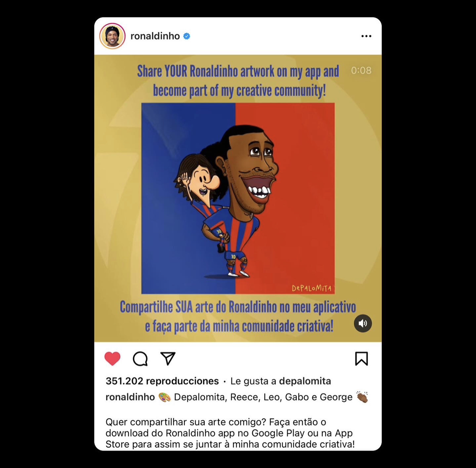Share post with paper plane icon
Viewport: 476px width, 468px height.
point(168,358)
